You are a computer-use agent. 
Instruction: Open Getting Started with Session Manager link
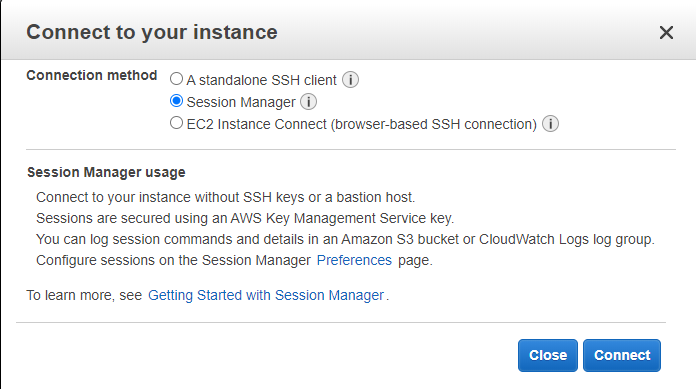pos(266,295)
